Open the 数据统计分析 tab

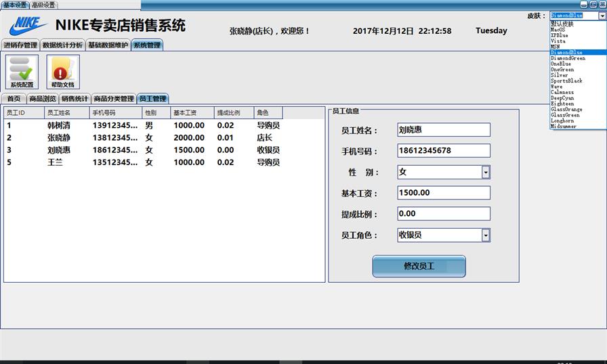point(62,45)
